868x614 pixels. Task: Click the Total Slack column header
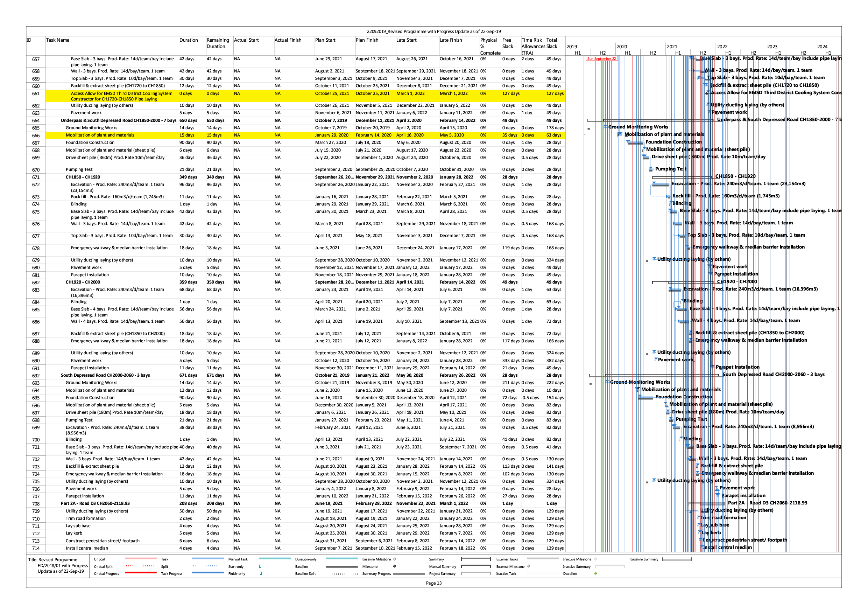tap(552, 43)
